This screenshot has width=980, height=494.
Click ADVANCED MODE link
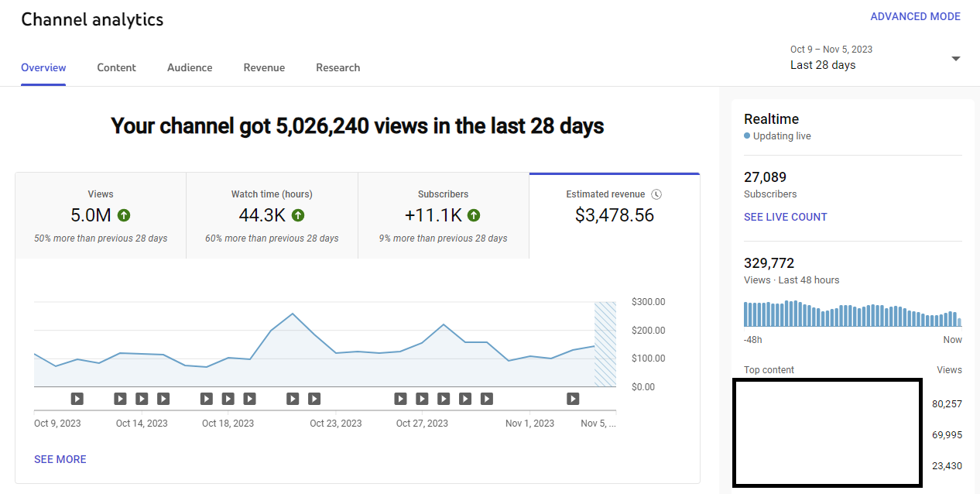point(915,16)
